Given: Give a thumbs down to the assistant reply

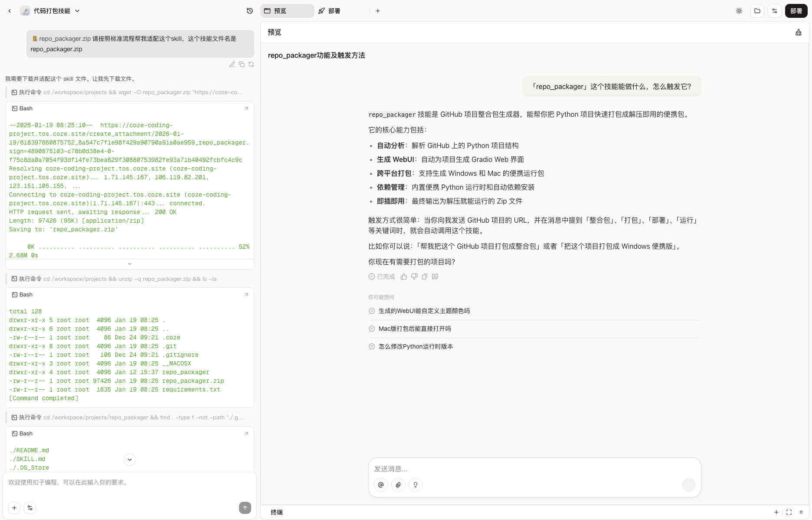Looking at the screenshot, I should [414, 276].
